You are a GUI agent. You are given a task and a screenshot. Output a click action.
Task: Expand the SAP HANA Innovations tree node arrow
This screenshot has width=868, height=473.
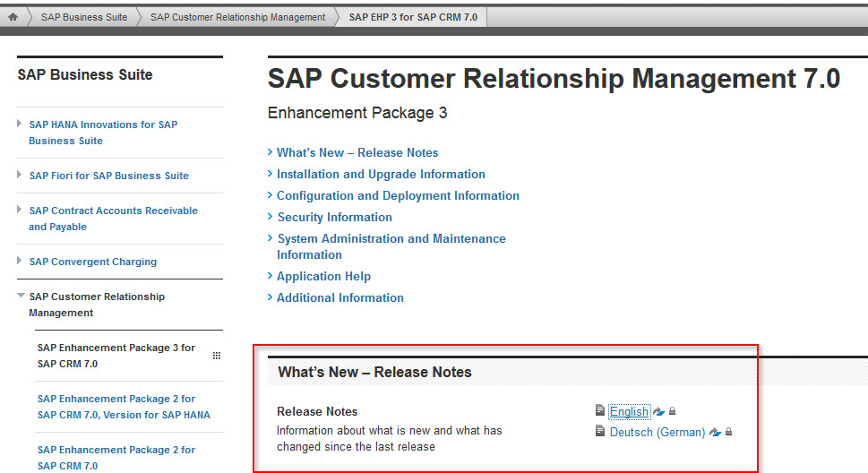click(x=20, y=124)
